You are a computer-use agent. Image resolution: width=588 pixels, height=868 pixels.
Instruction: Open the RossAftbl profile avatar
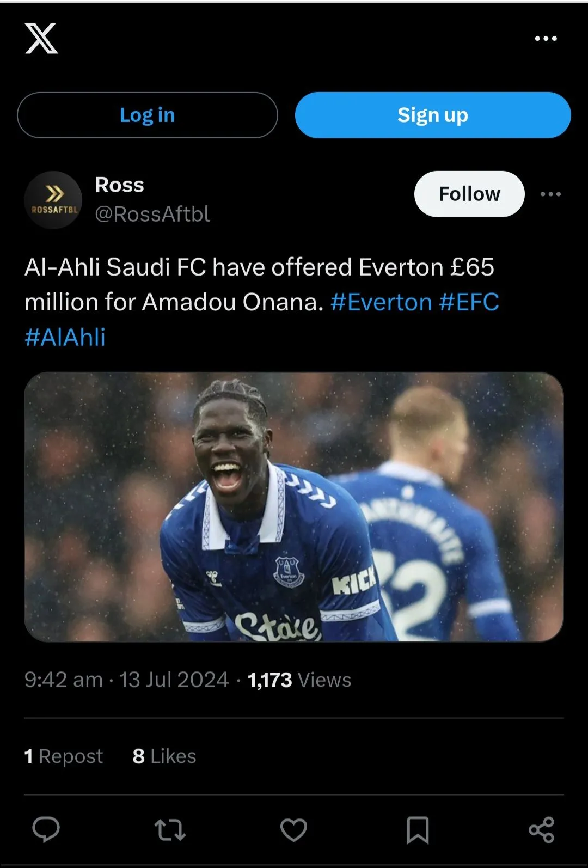click(x=53, y=200)
